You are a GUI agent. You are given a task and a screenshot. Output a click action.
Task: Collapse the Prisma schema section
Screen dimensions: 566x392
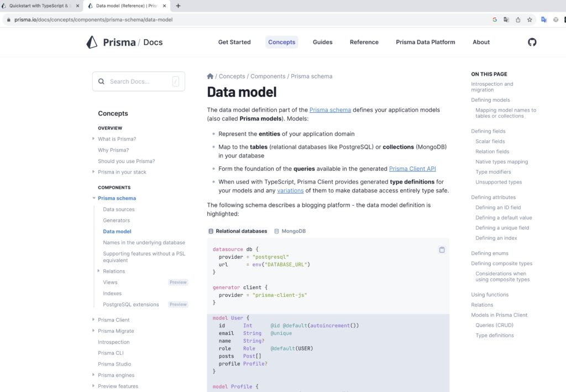(x=94, y=198)
